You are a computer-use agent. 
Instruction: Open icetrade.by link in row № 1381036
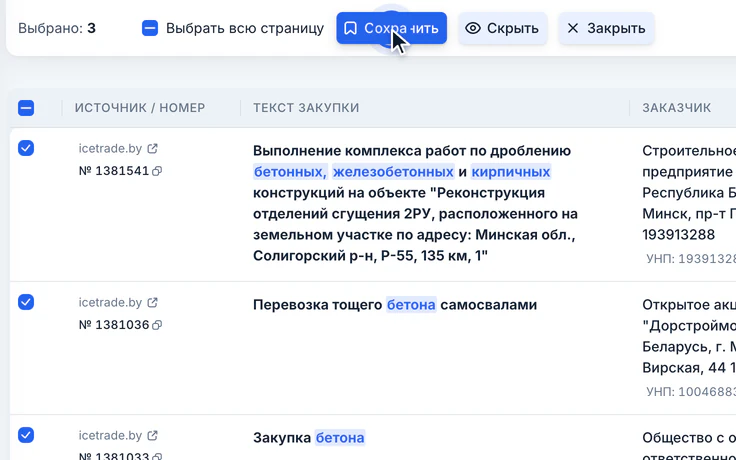tap(110, 303)
